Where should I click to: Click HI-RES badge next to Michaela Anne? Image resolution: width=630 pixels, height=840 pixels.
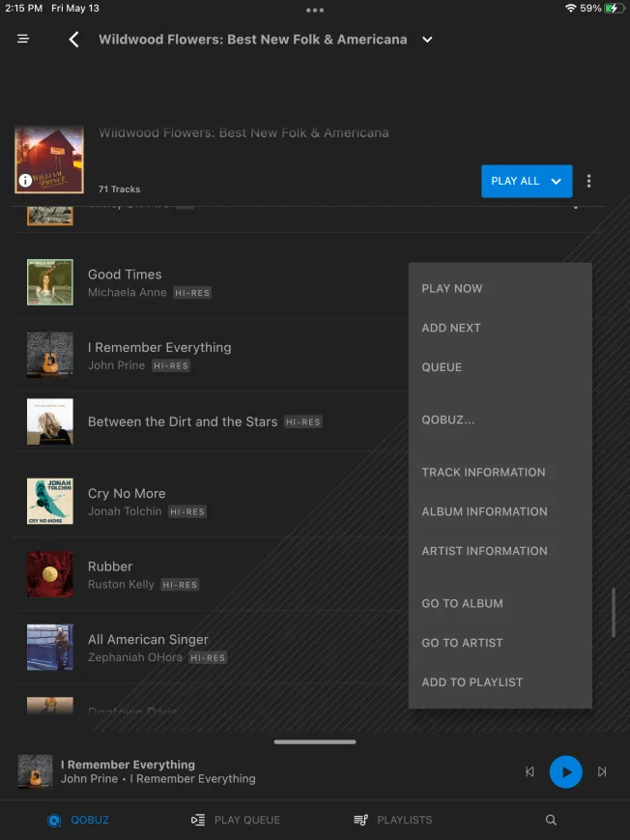tap(192, 293)
